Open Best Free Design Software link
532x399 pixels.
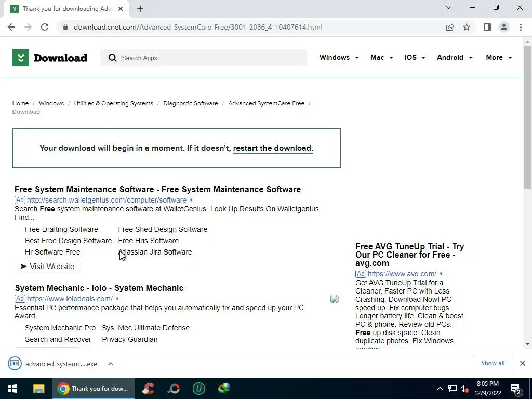click(68, 241)
